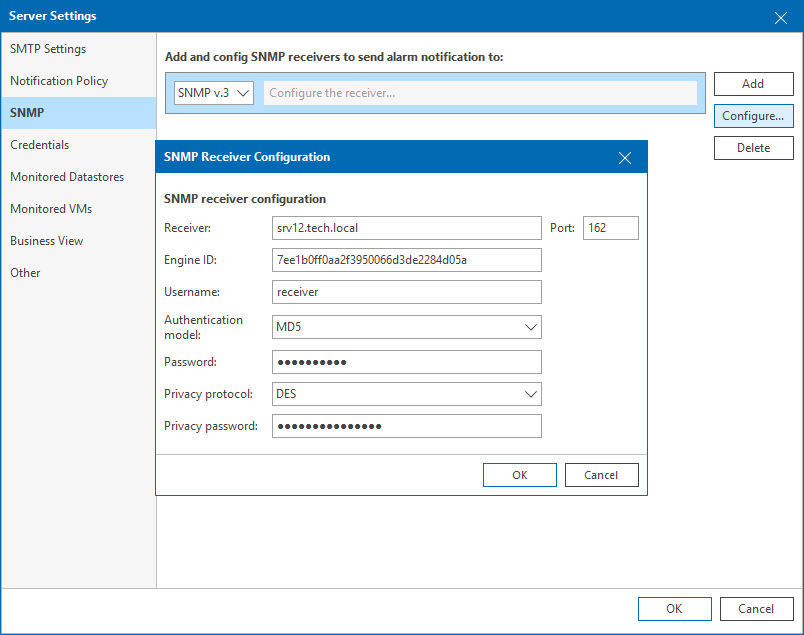This screenshot has height=635, width=804.
Task: Switch to Business View tab
Action: [47, 241]
